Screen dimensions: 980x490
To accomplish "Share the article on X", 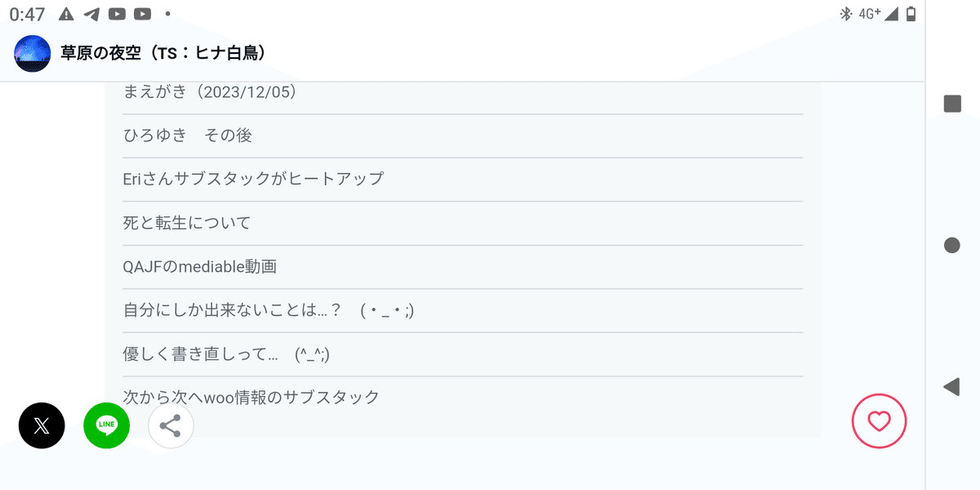I will tap(42, 425).
